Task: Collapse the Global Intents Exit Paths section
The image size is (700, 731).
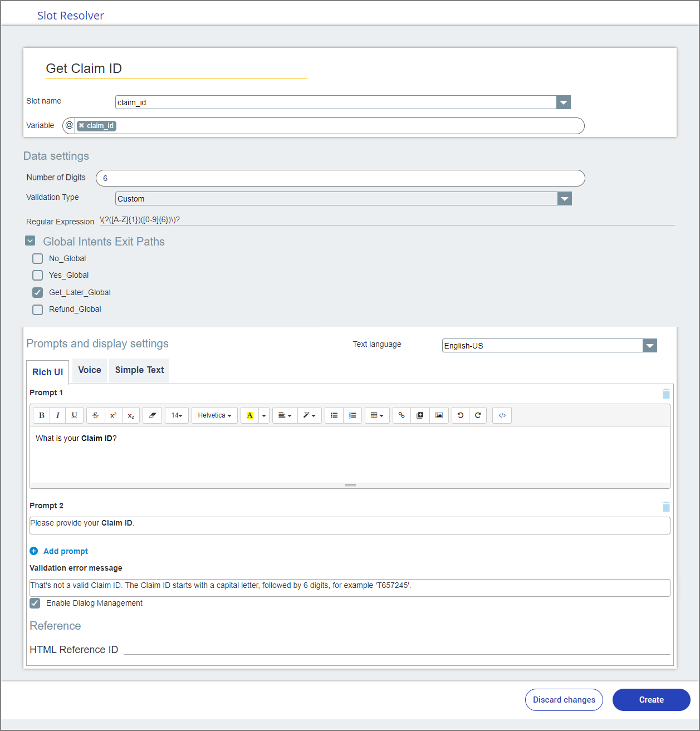Action: click(x=30, y=241)
